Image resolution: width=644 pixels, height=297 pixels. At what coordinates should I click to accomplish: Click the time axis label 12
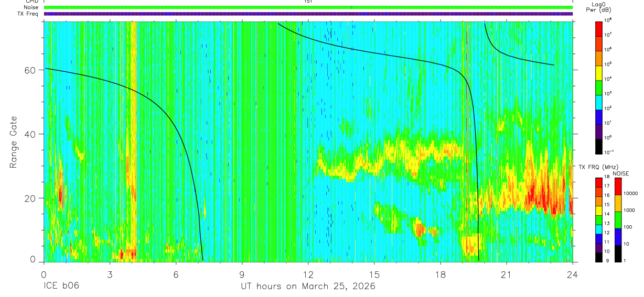[308, 274]
